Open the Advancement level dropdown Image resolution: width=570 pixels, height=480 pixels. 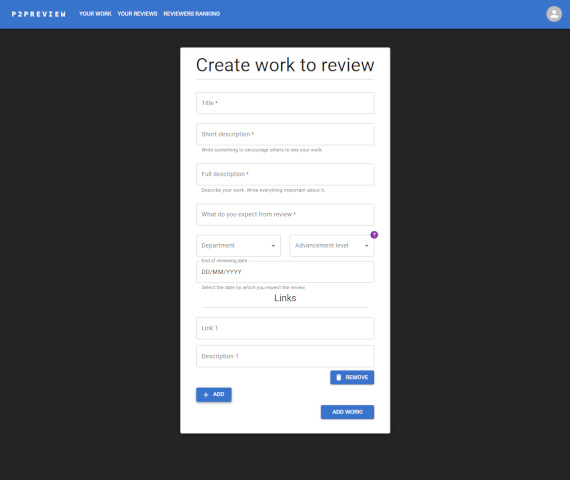(332, 245)
